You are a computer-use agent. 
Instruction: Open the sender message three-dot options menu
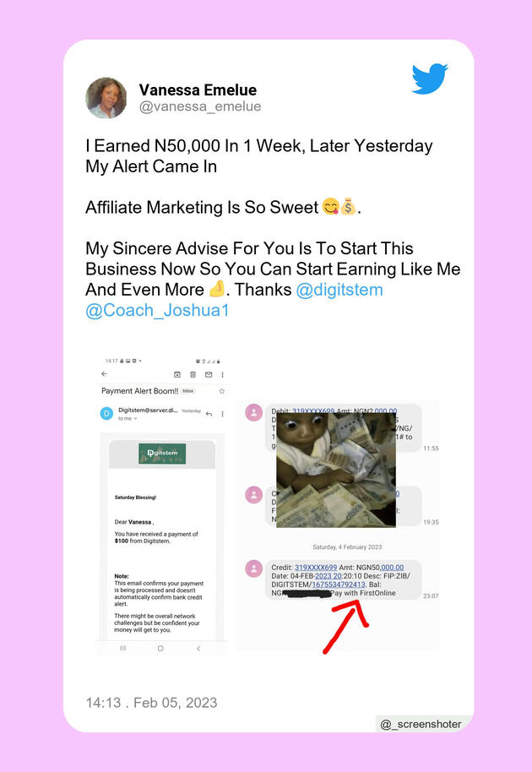coord(222,414)
